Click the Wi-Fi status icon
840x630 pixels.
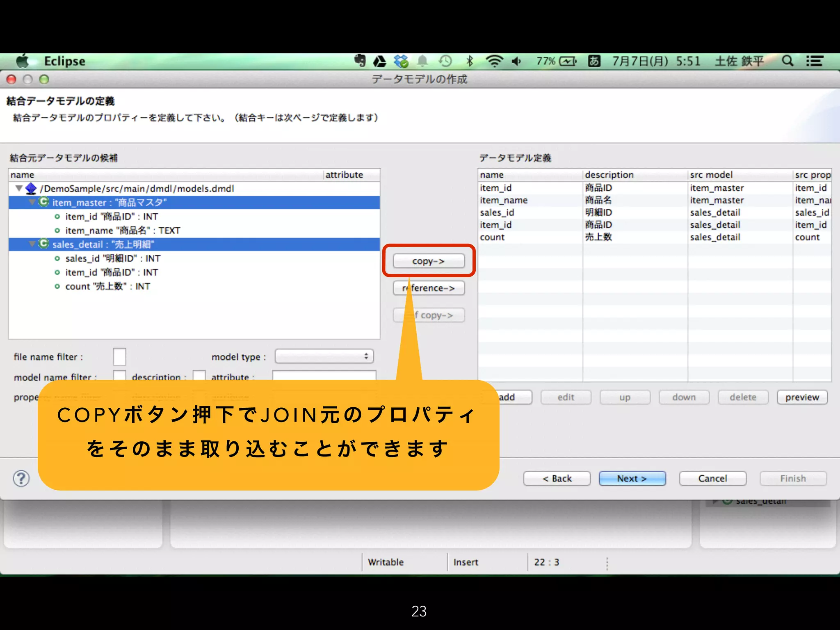tap(494, 61)
